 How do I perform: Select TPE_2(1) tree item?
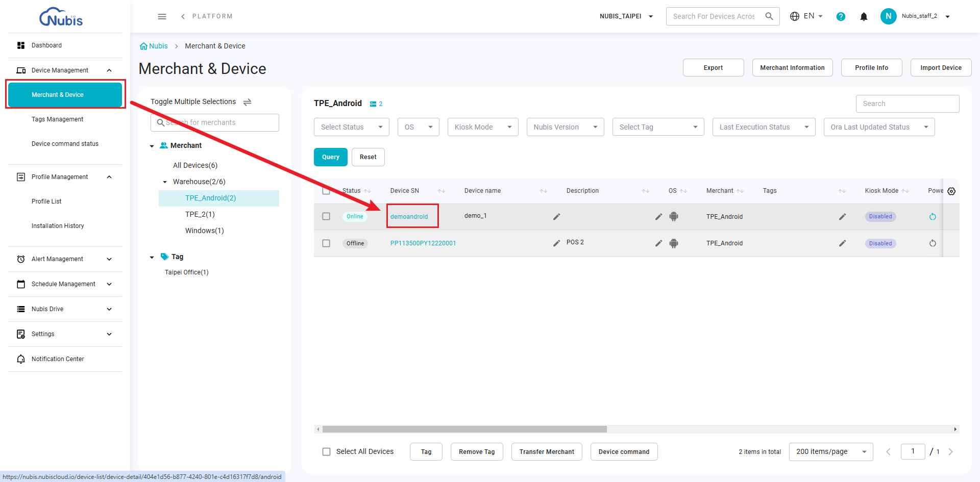coord(200,214)
